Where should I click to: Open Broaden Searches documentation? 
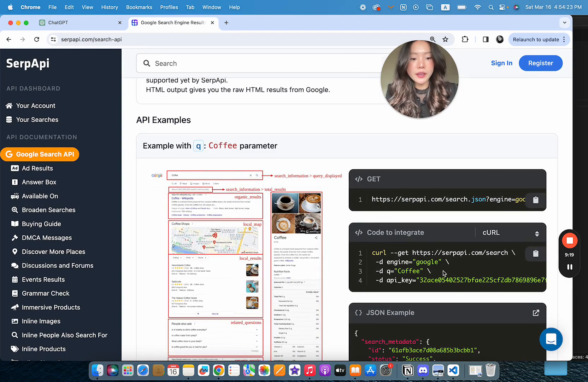point(43,210)
